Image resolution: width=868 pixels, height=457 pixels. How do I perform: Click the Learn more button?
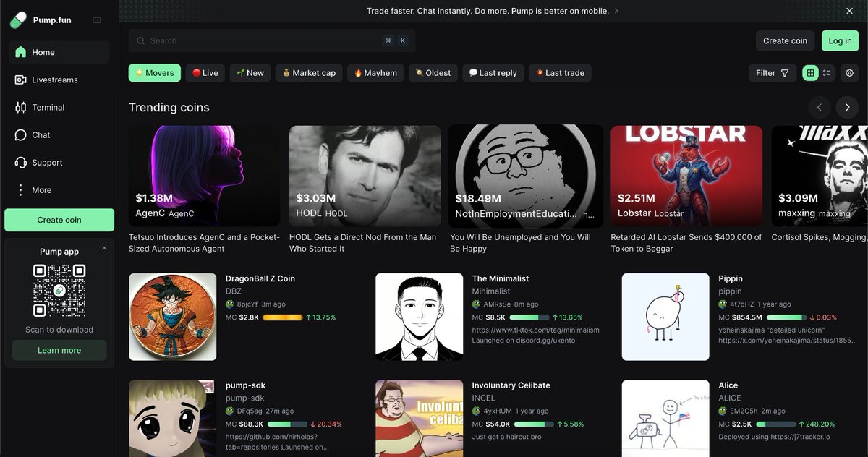click(59, 350)
